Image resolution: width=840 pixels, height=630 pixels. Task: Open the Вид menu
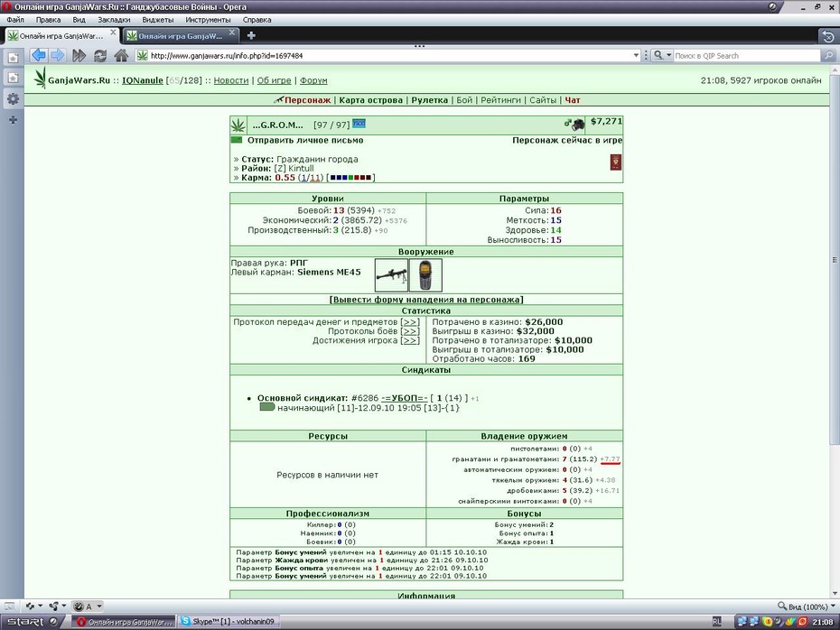pos(79,20)
